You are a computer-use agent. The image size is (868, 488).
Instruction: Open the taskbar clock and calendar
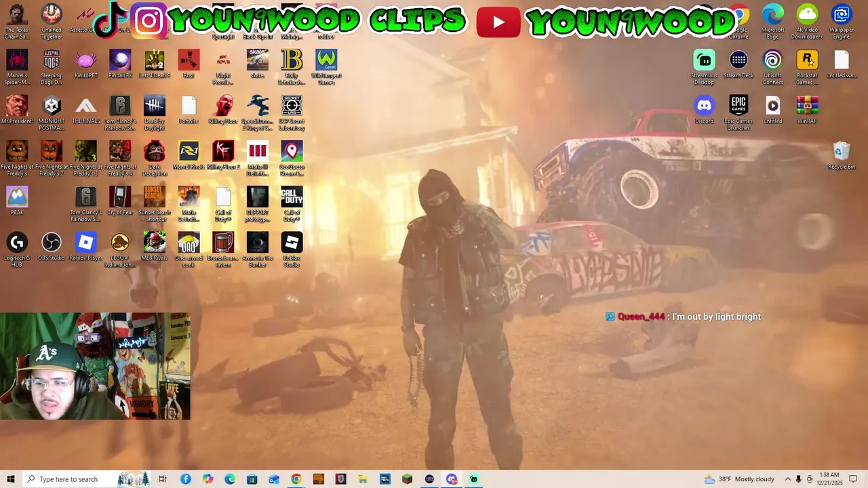pyautogui.click(x=829, y=479)
